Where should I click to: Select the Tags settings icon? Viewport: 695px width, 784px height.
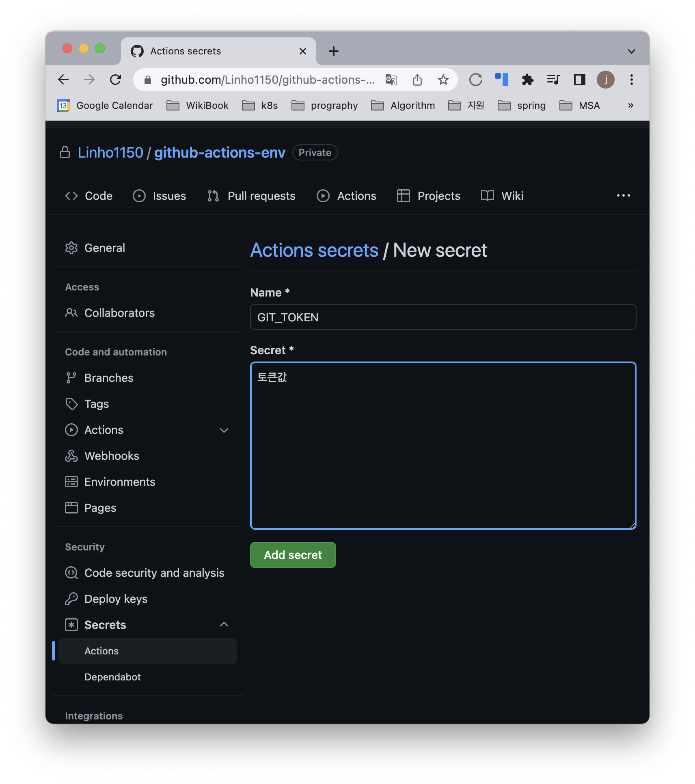[71, 404]
